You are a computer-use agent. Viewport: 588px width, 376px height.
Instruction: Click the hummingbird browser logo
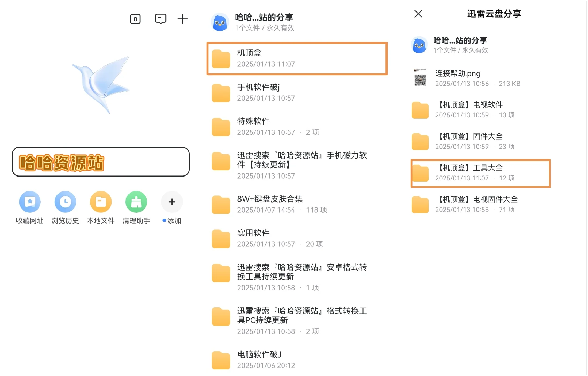pos(101,84)
